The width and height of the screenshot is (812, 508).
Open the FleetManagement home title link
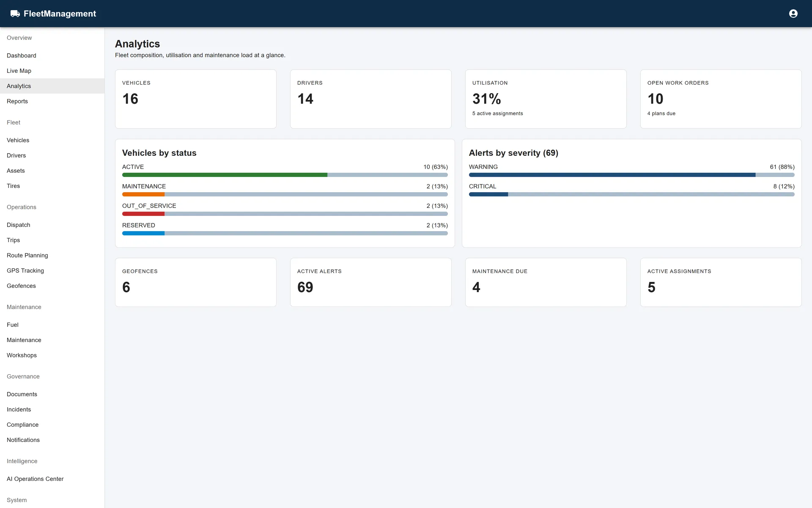tap(60, 14)
